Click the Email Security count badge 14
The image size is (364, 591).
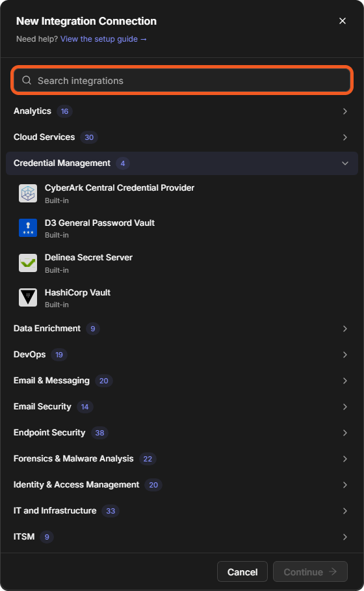click(85, 407)
